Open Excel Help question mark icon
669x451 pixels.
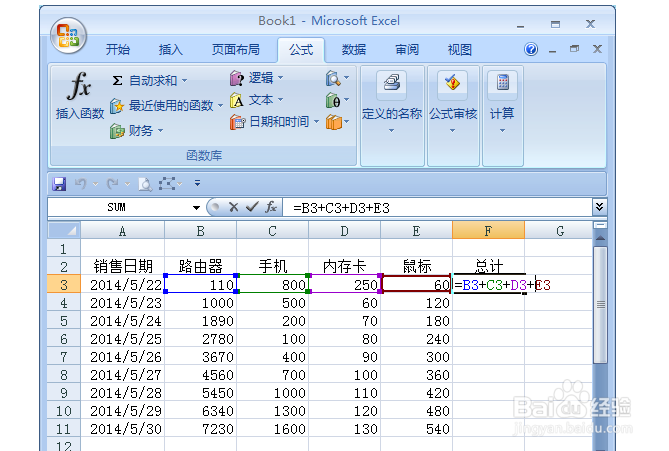(x=531, y=49)
